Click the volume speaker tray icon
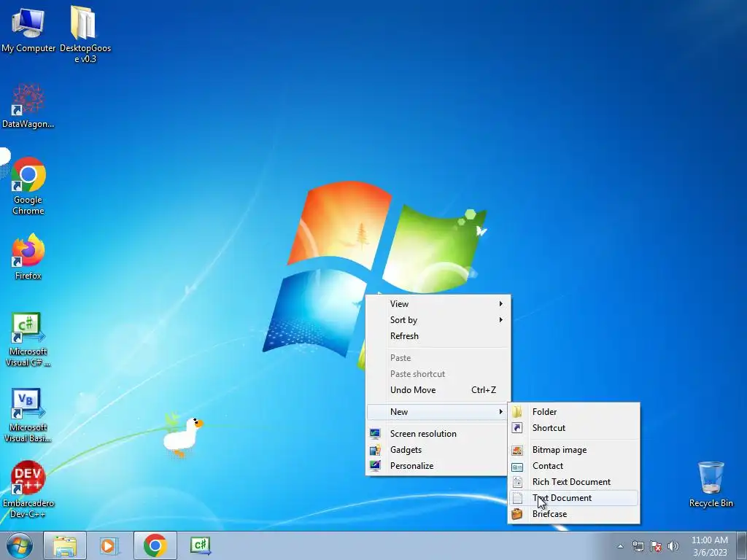747x560 pixels. pyautogui.click(x=673, y=546)
